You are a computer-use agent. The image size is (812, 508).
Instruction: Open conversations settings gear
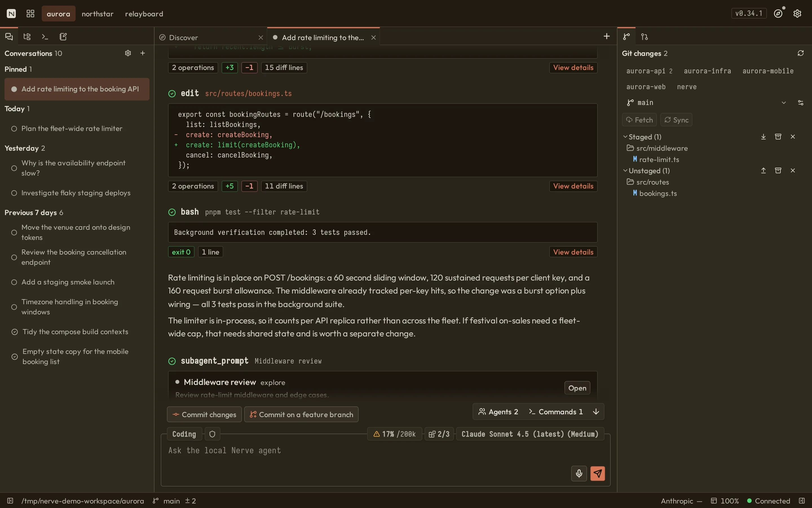click(x=128, y=53)
